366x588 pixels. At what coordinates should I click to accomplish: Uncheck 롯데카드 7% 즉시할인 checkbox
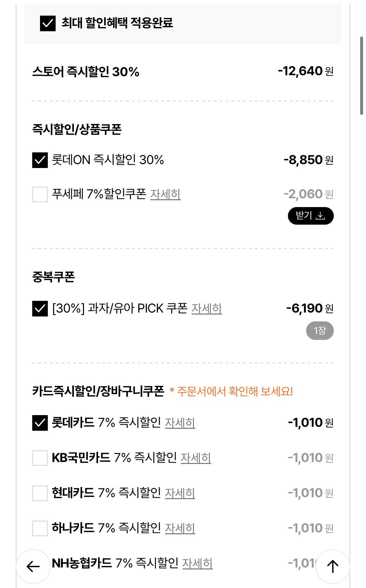pos(40,423)
